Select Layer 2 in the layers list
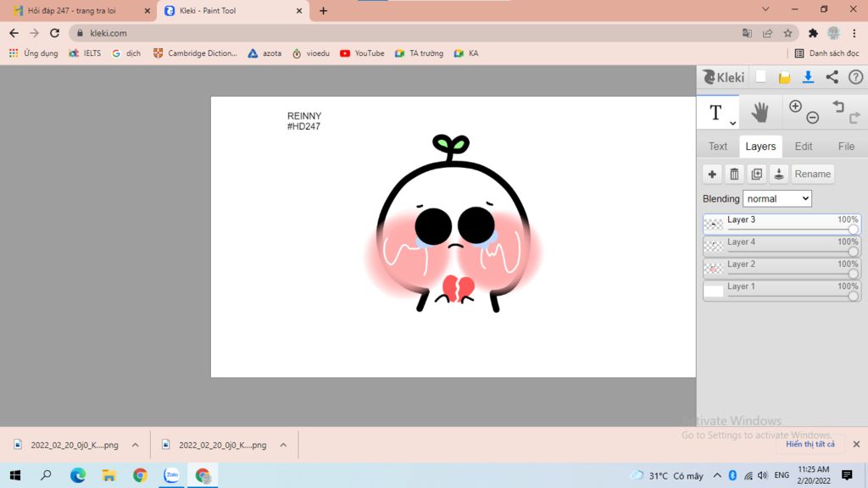Viewport: 868px width, 488px height. coord(782,269)
